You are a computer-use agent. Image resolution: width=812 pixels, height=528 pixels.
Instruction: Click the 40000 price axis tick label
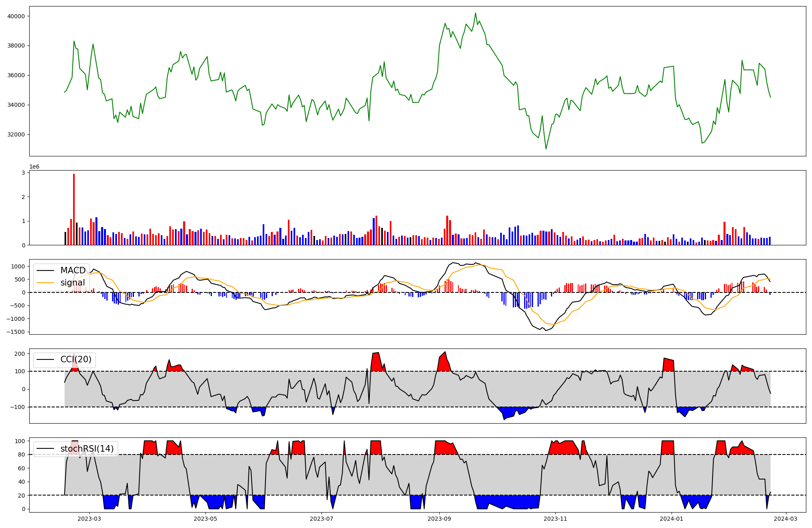point(16,16)
